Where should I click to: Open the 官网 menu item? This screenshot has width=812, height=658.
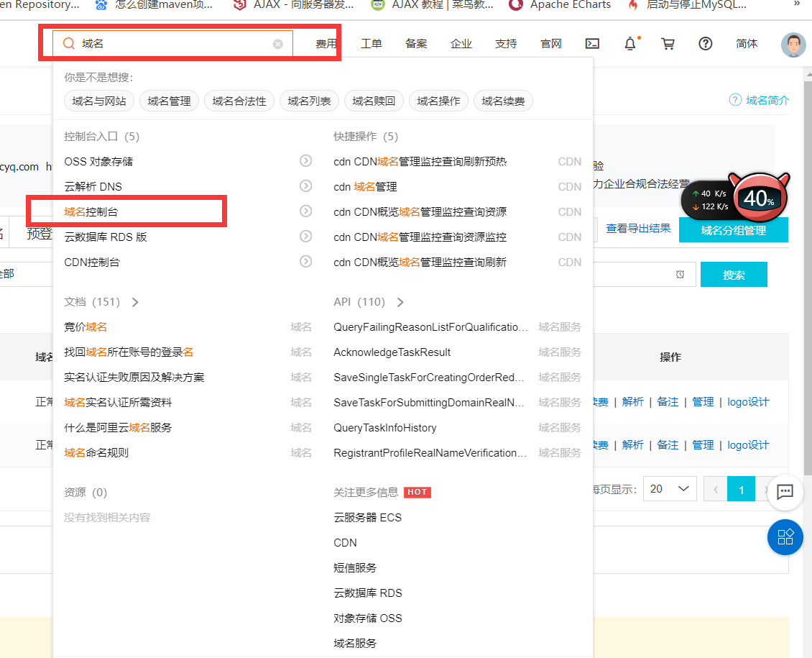click(x=551, y=44)
